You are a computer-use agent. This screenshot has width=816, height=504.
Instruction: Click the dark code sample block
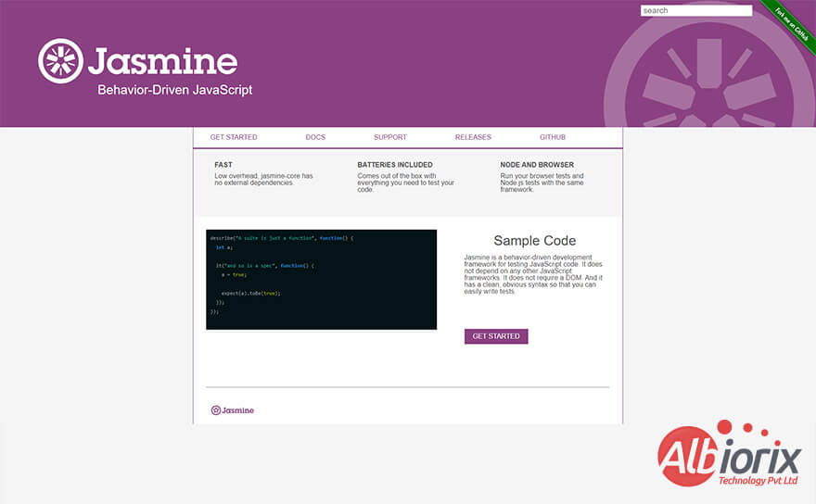pos(321,279)
